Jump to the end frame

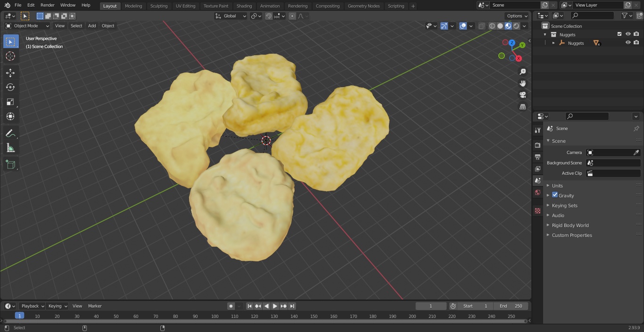pos(292,306)
